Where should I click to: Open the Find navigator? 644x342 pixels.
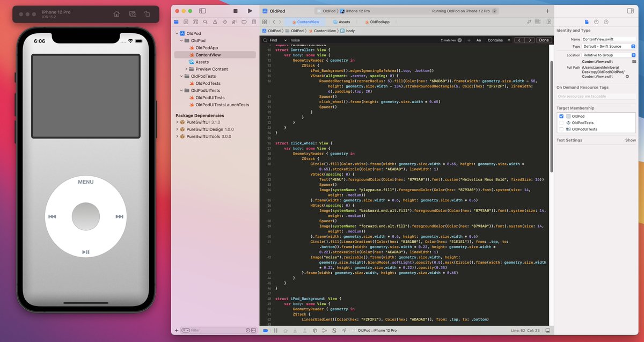point(205,22)
